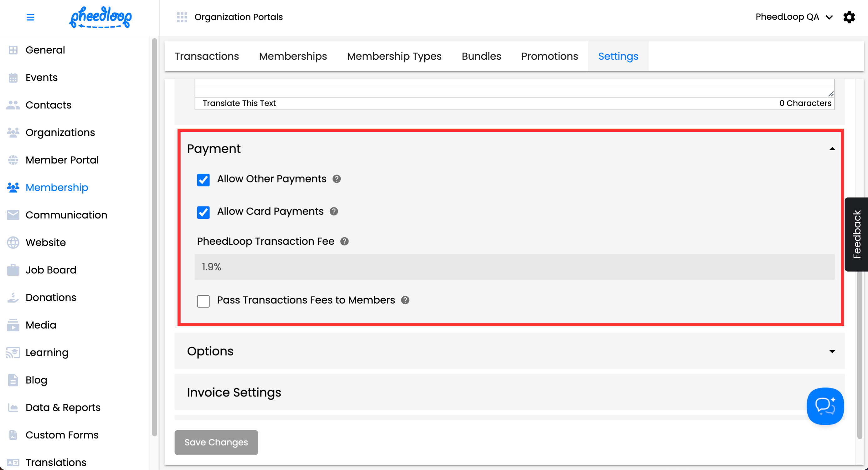
Task: Open the chat assistant bubble icon
Action: point(825,406)
